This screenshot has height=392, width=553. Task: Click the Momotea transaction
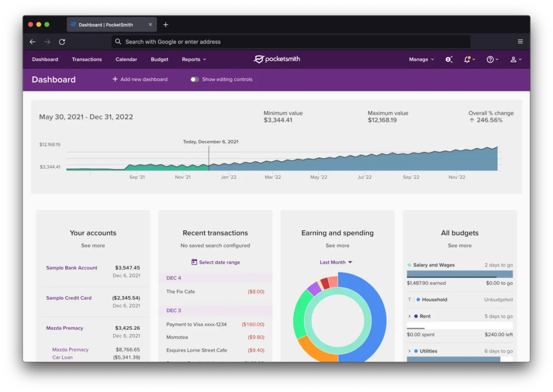tap(215, 337)
